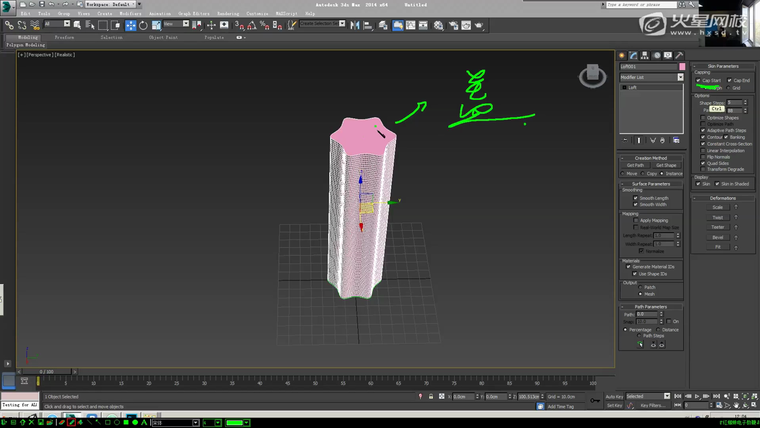Collapse the Deformations rollout
Screen dimensions: 760x428
(x=722, y=198)
